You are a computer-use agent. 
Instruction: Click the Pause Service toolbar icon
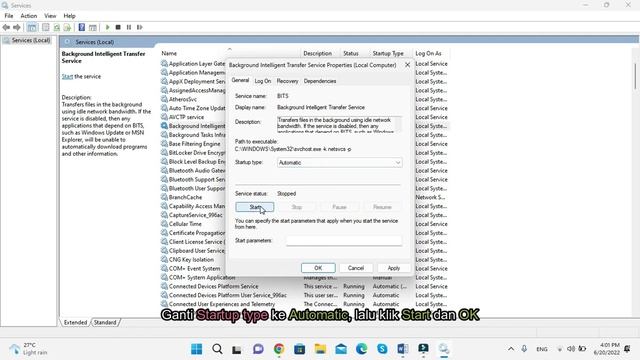tap(129, 27)
